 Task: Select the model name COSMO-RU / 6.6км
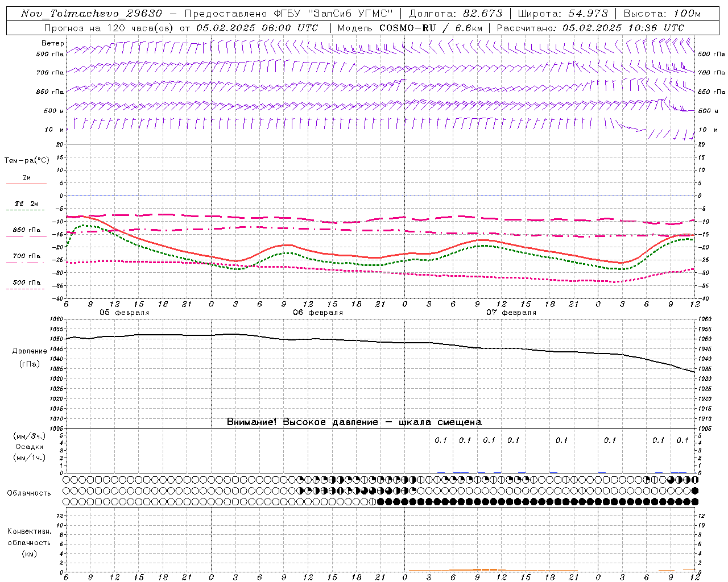(431, 28)
